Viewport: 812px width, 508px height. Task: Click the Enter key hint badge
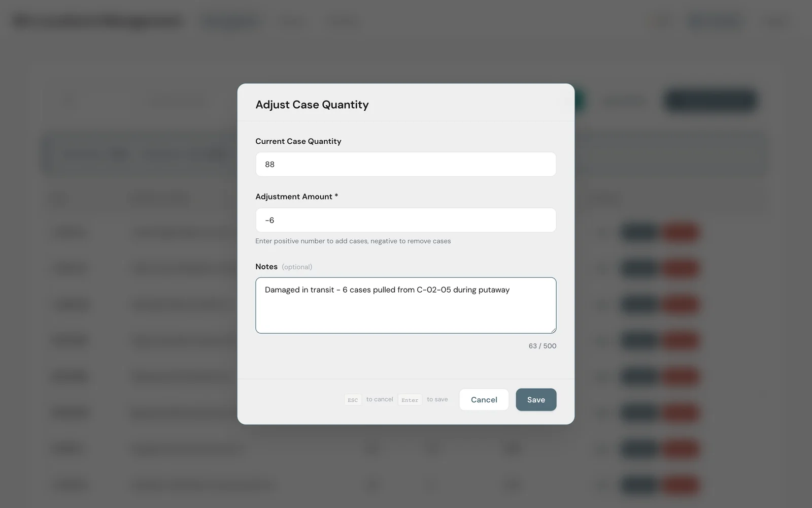(410, 400)
